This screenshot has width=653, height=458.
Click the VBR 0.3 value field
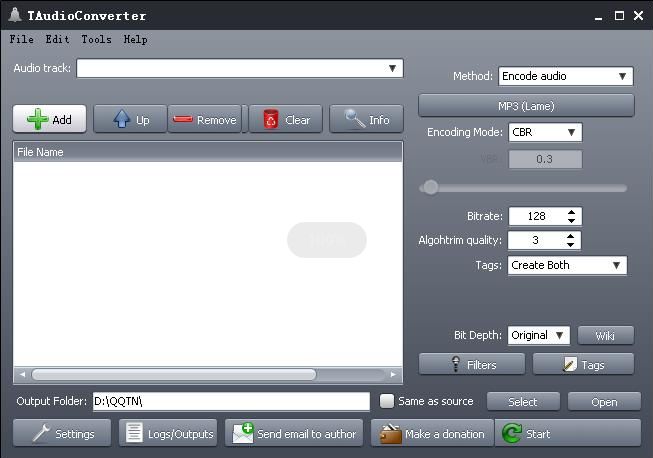[x=545, y=159]
